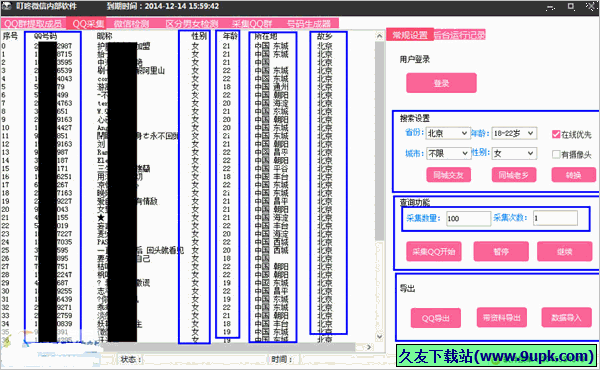Click the nickname ending 有情敌 in row 19
Image resolution: width=600 pixels, height=370 pixels.
click(x=147, y=201)
